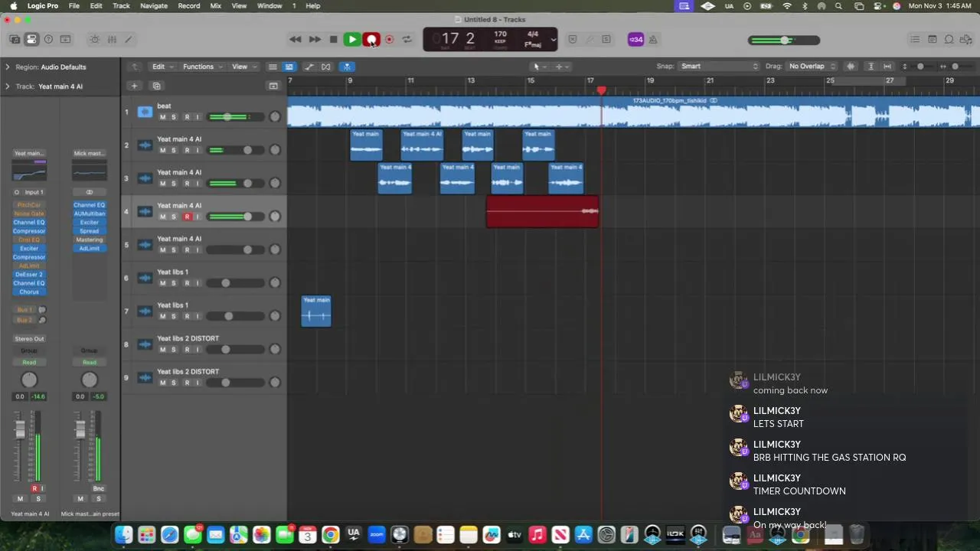The width and height of the screenshot is (980, 551).
Task: Expand the Track: Yeat main 4 AI section
Action: pos(8,86)
